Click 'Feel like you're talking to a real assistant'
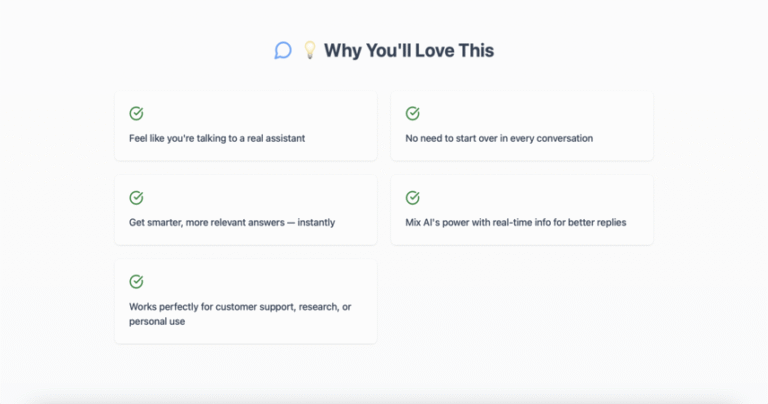Screen dimensions: 768x404 [217, 139]
